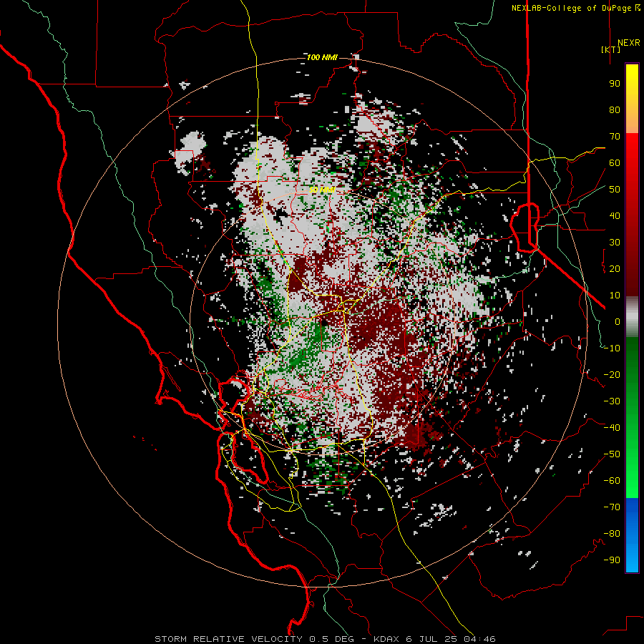Click the -90 scale value
Image resolution: width=644 pixels, height=644 pixels.
click(612, 560)
